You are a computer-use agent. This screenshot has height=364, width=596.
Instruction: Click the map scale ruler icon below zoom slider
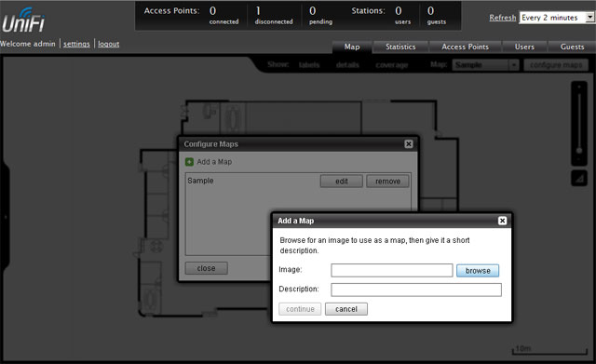[x=579, y=178]
